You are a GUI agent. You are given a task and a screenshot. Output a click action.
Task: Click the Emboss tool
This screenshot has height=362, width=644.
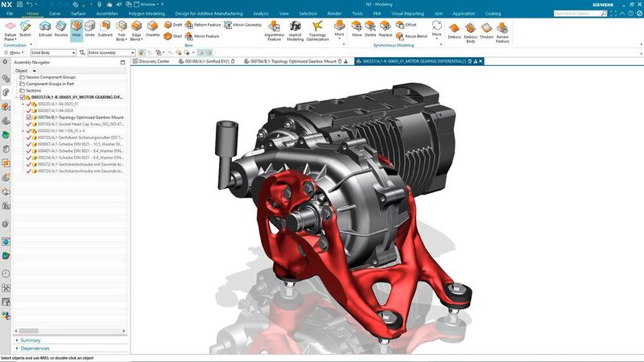tap(454, 31)
